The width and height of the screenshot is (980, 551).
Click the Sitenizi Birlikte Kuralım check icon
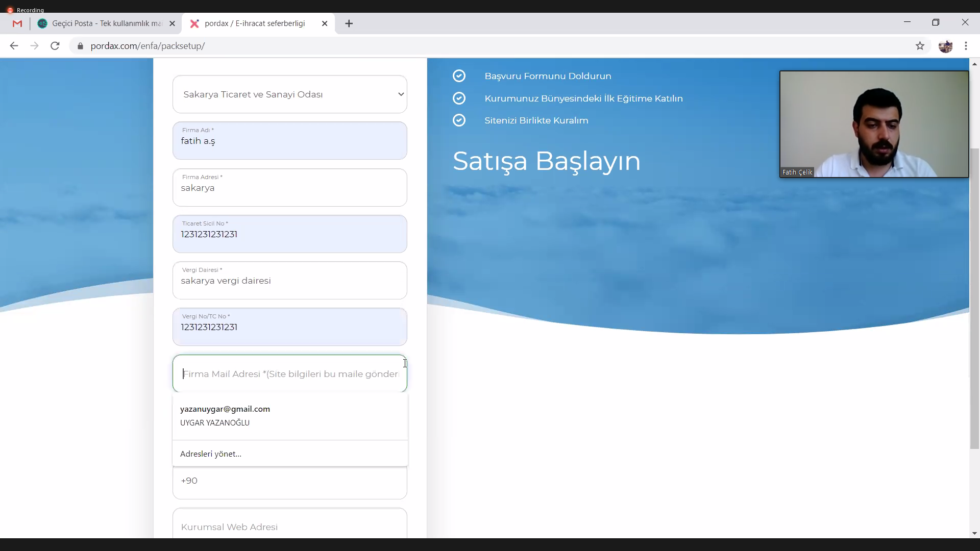[459, 120]
